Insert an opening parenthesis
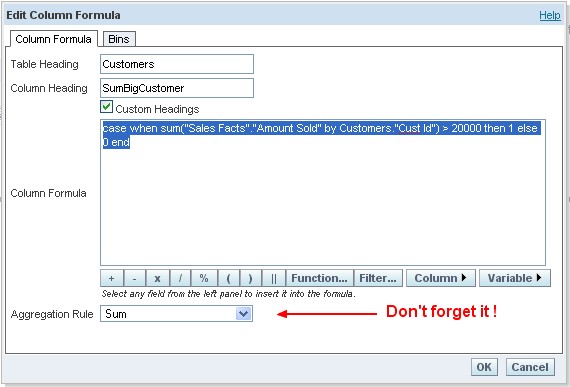Screen dimensions: 570x387 point(229,278)
